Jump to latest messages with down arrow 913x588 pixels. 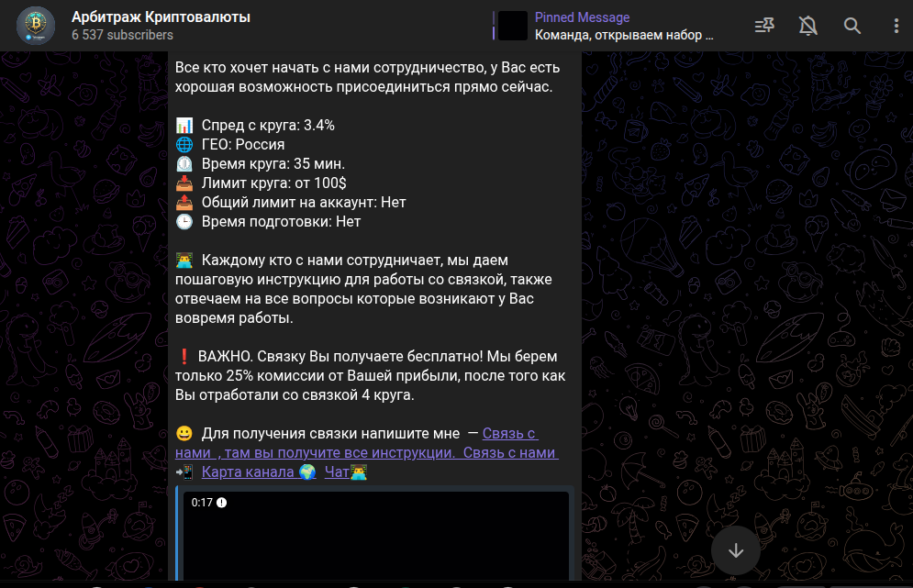pyautogui.click(x=735, y=550)
